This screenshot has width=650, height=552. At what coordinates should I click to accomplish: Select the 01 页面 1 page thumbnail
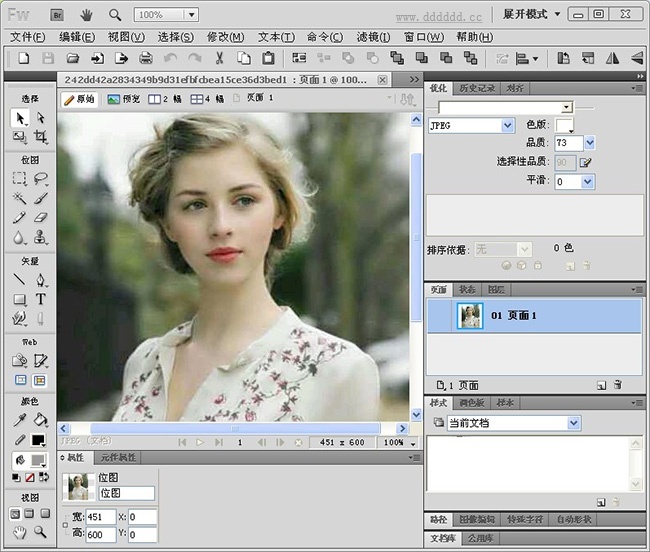tap(470, 316)
